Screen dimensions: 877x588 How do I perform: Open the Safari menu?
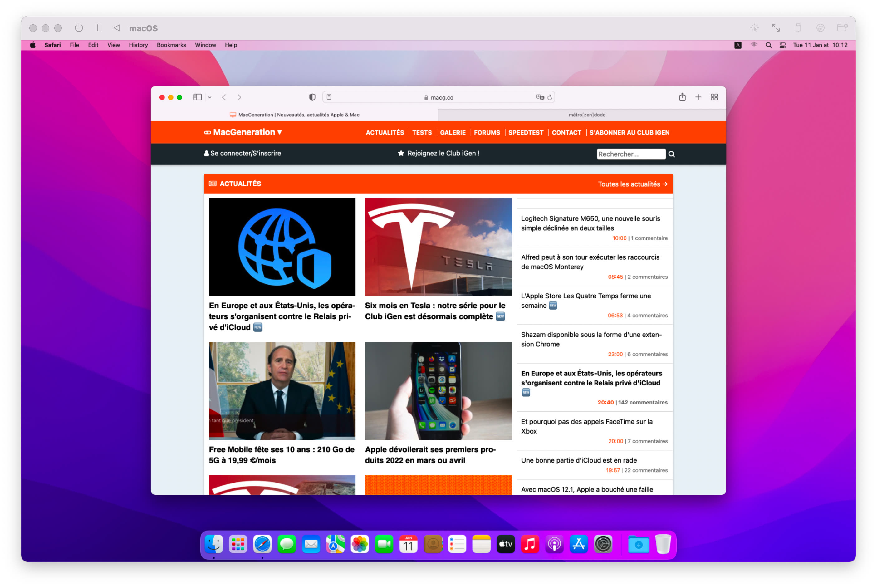pos(52,45)
